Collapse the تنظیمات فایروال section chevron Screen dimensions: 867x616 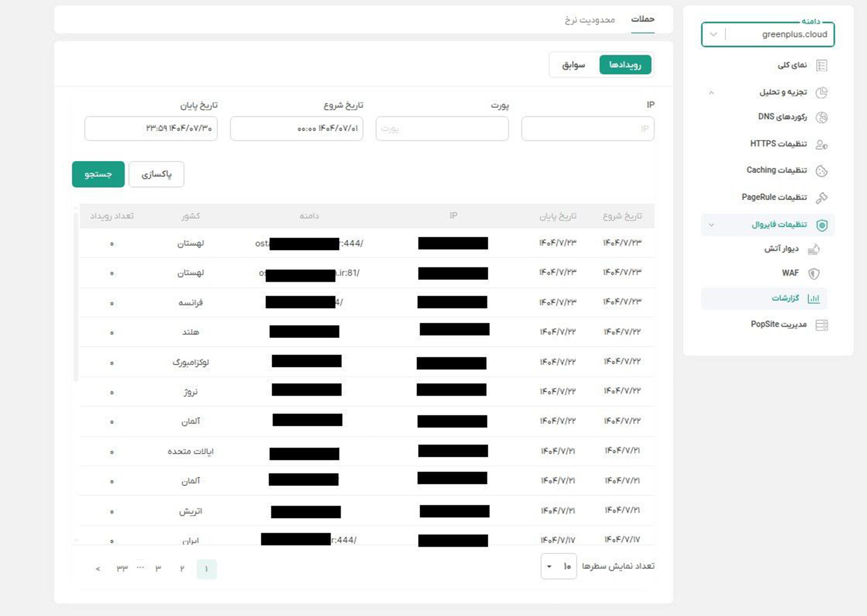[712, 225]
